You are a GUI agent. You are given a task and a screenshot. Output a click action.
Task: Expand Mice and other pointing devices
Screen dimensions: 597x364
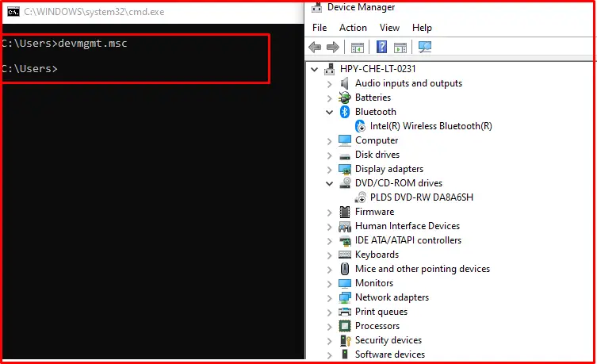click(329, 270)
